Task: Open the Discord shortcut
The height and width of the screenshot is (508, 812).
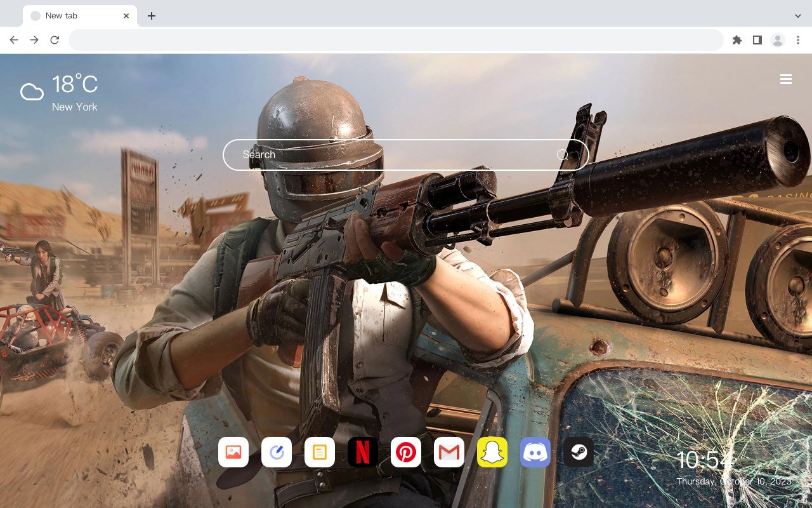Action: click(535, 452)
